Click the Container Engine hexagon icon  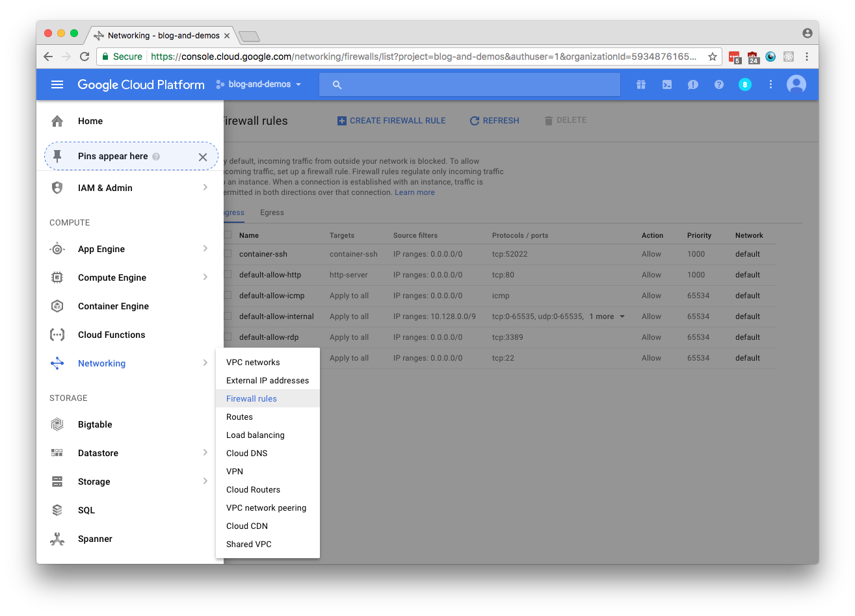pyautogui.click(x=57, y=306)
